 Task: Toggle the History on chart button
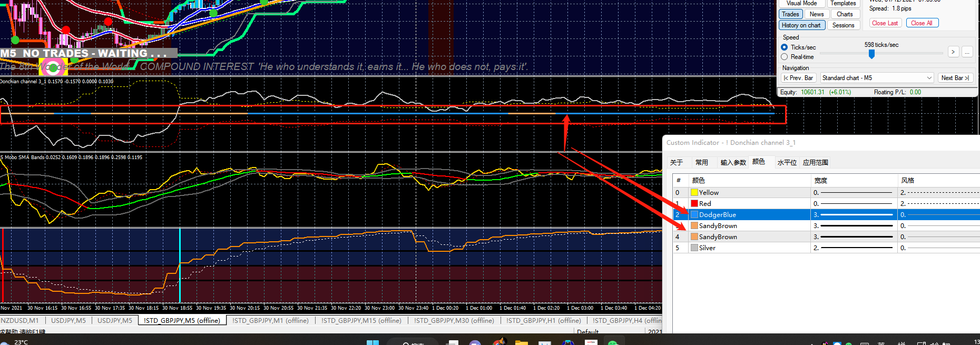tap(801, 25)
